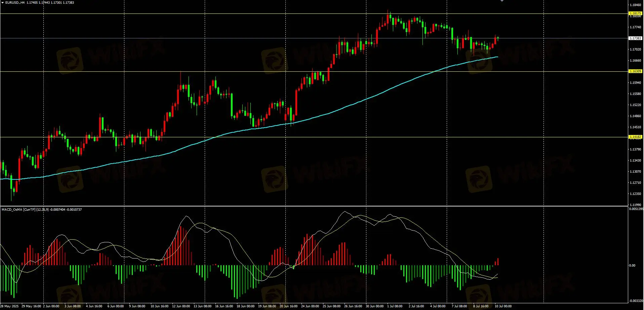Screen dimensions: 644x310
Task: Open the dropdown arrow beside EURUSD..H4
Action: click(x=3, y=3)
